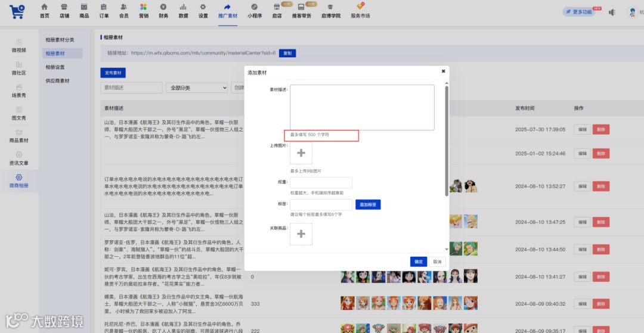The width and height of the screenshot is (644, 333).
Task: Open 相册素材分类 submenu item
Action: 60,40
